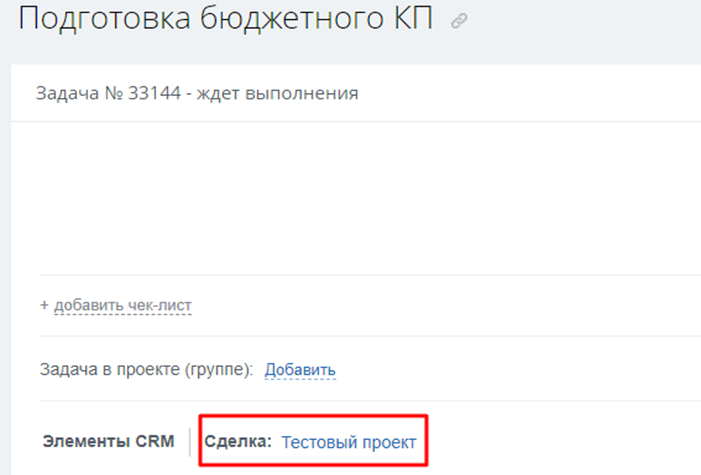
Task: Select the "Элементы CRM" section label
Action: pos(108,441)
